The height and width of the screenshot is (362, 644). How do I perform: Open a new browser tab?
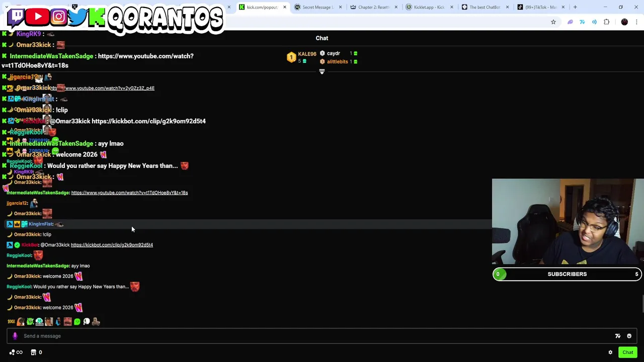coord(575,7)
